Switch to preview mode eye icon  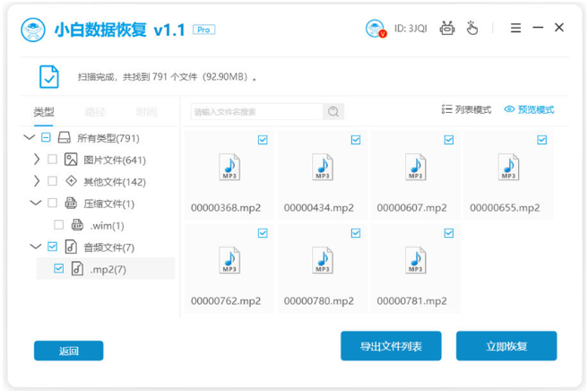509,109
